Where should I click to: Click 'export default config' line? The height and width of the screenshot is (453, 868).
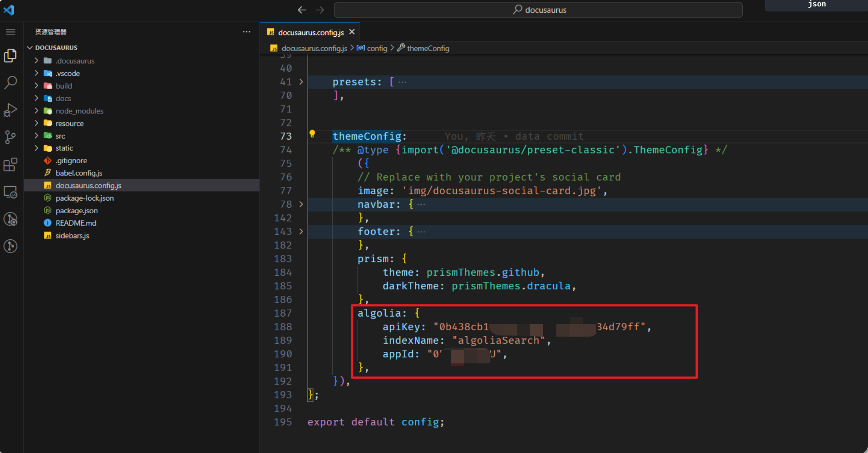pyautogui.click(x=376, y=422)
